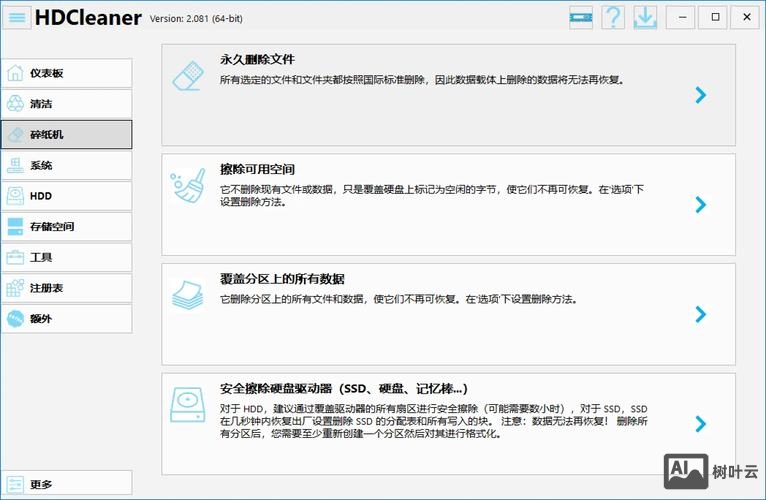The height and width of the screenshot is (500, 766).
Task: Open the HDD section
Action: tap(67, 196)
